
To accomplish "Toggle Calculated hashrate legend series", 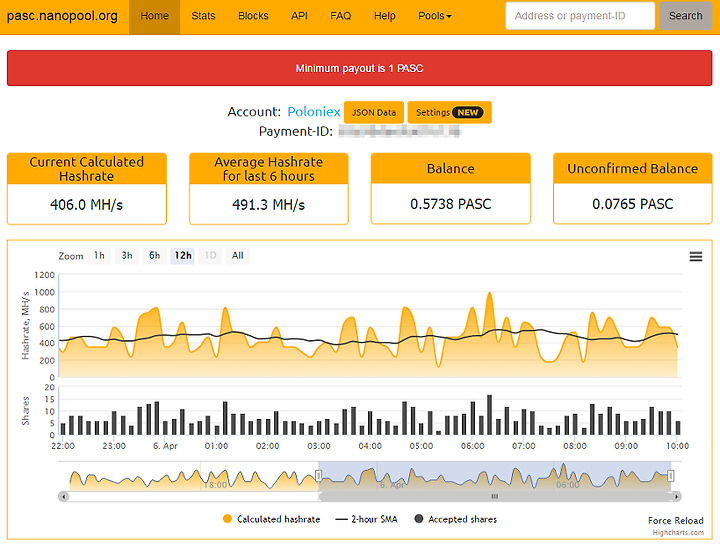I will (271, 519).
